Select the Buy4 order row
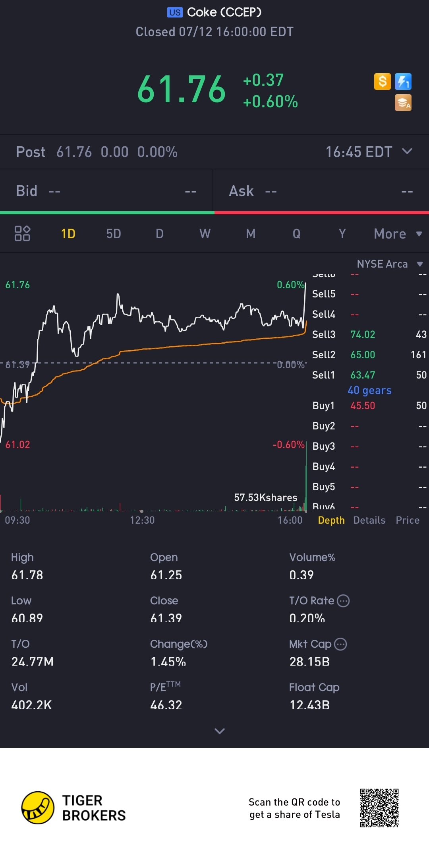This screenshot has width=429, height=868. tap(369, 466)
